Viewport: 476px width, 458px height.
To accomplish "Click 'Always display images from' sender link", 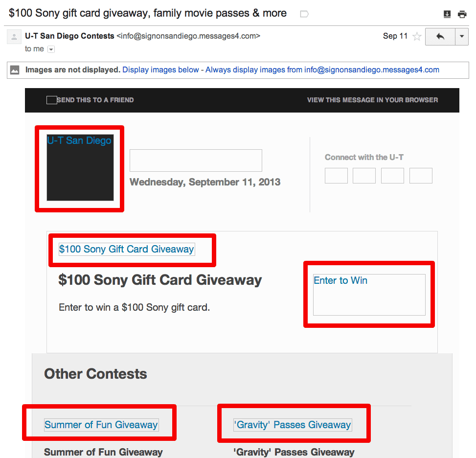I will [x=322, y=70].
